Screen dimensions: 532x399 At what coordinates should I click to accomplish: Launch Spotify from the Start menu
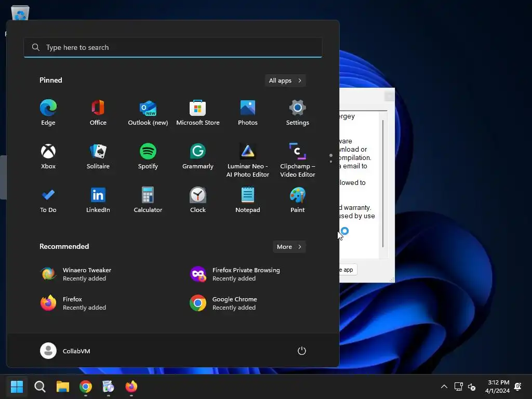[148, 156]
